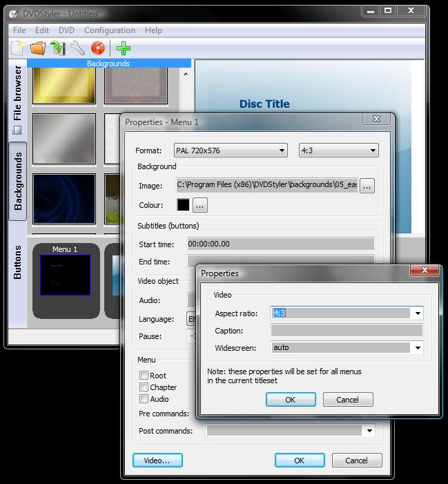Screen dimensions: 448x484
Task: Click Cancel in the video Properties dialog
Action: tap(348, 400)
